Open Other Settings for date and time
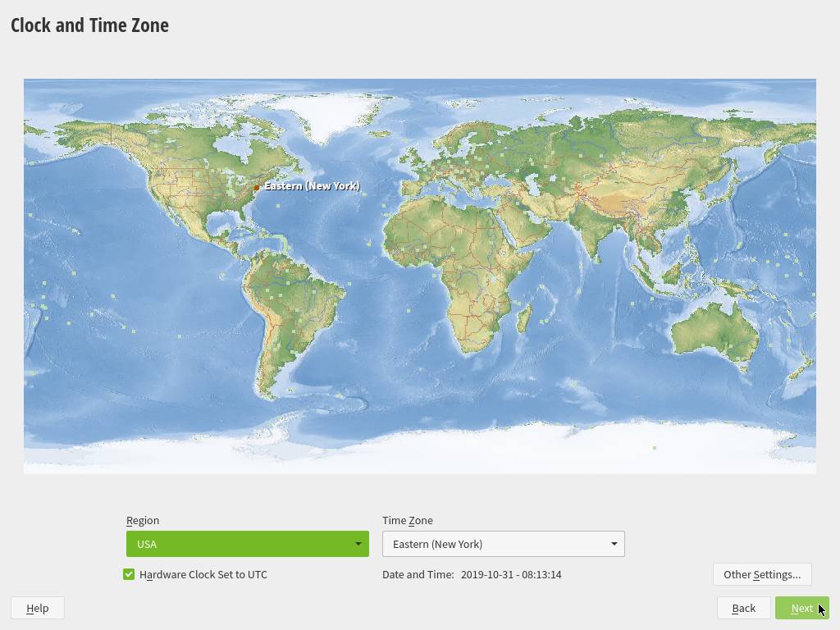 point(761,574)
